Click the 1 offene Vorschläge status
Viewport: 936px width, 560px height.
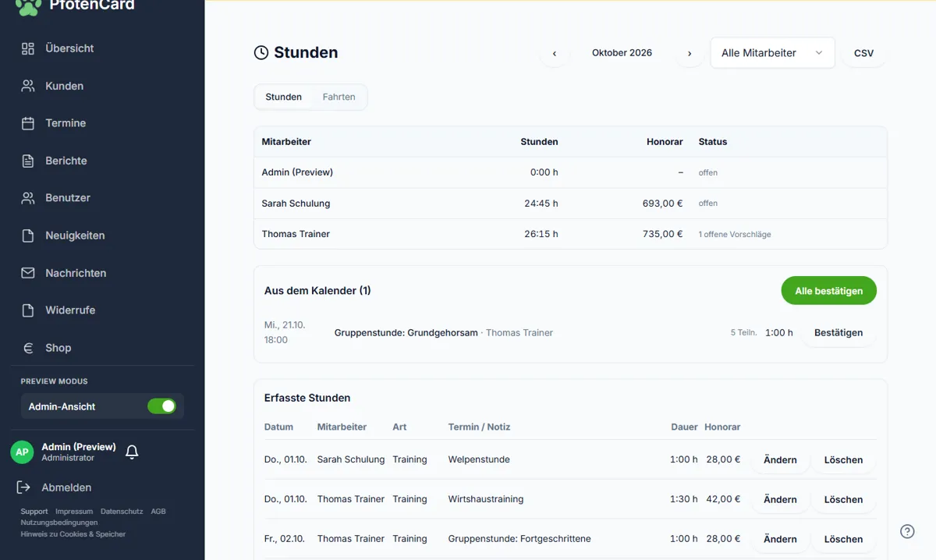pos(735,234)
